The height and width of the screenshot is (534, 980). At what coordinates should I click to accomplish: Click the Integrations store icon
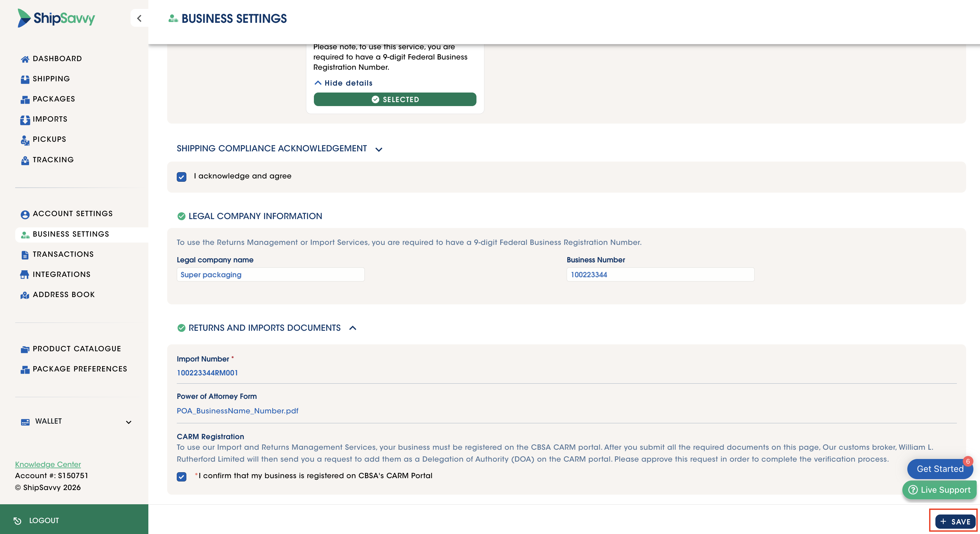click(x=25, y=275)
